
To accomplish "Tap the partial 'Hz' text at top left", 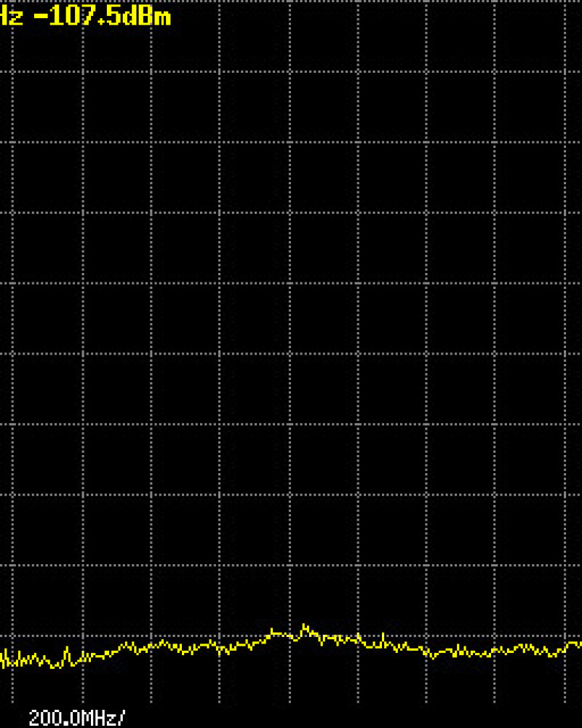I will tap(12, 16).
